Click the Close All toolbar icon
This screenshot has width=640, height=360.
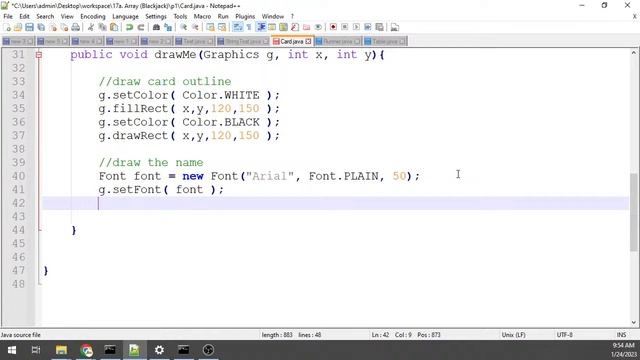[x=64, y=27]
